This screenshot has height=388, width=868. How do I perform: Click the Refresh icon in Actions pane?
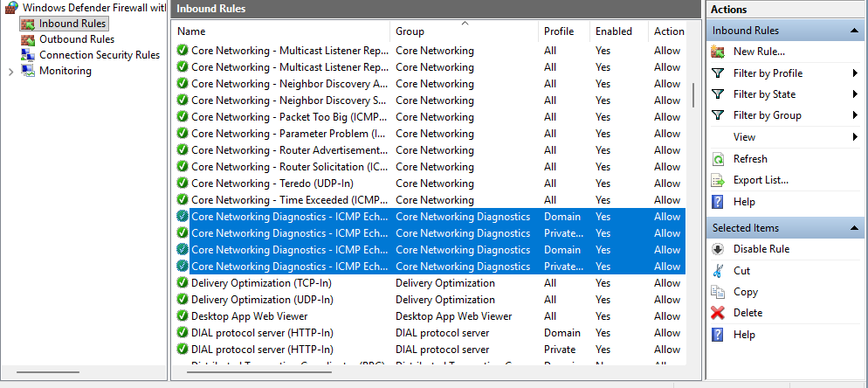tap(718, 159)
